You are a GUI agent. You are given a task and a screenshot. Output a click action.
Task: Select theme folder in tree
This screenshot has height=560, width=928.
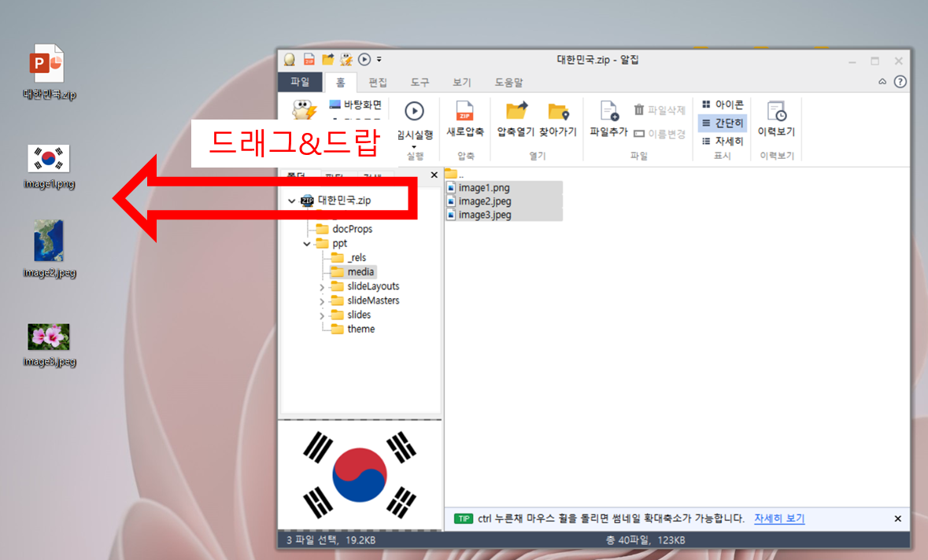pos(353,329)
